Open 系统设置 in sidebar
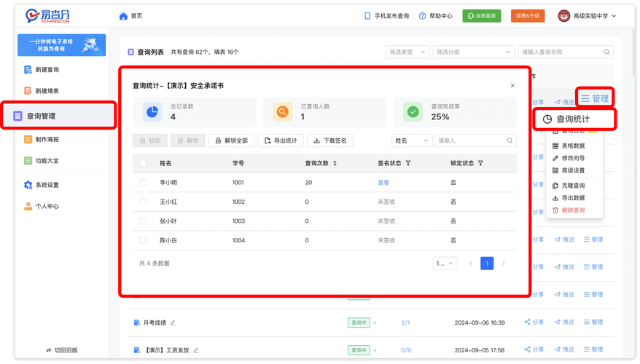 (42, 185)
